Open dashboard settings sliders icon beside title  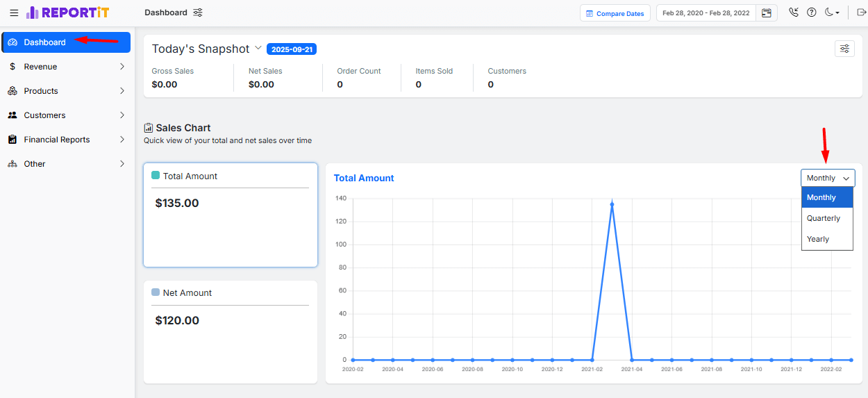[198, 13]
